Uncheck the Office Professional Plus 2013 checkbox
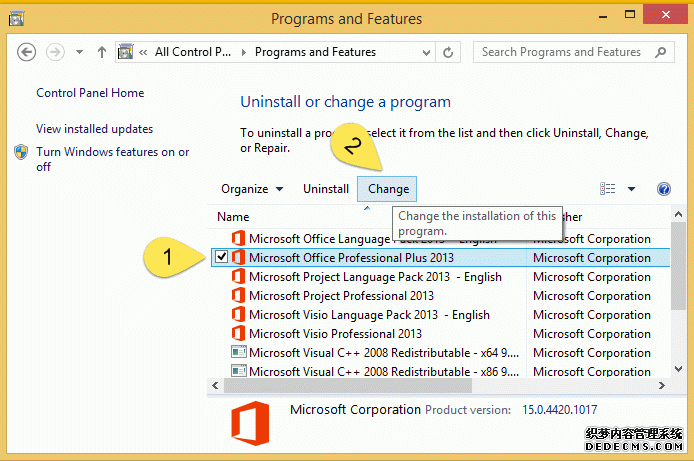This screenshot has width=694, height=461. [x=221, y=257]
